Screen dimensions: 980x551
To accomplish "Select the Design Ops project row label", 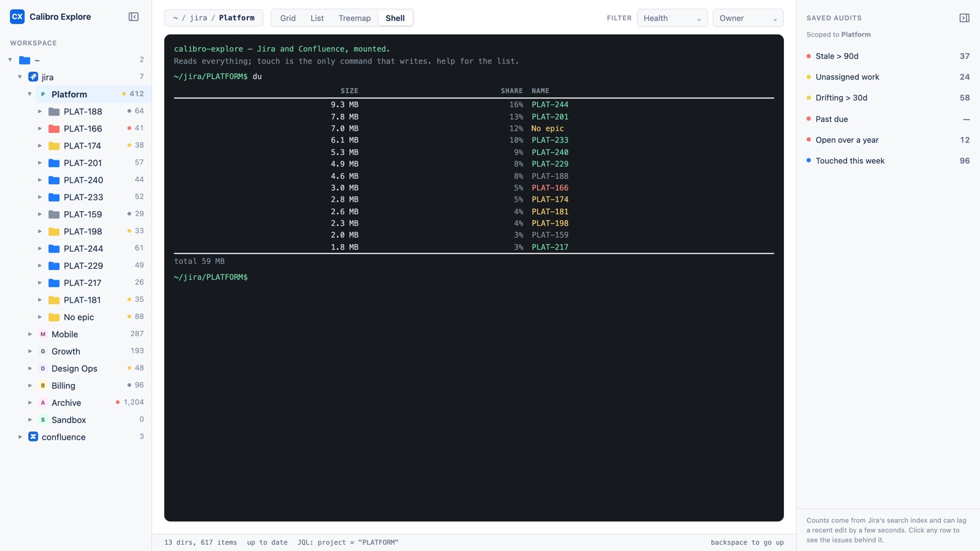I will (74, 369).
